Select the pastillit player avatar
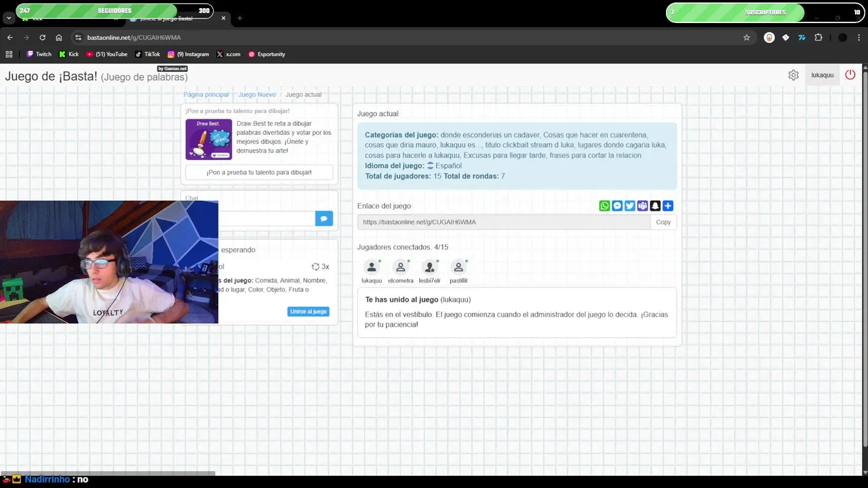Screen dimensions: 868x488 [x=458, y=268]
